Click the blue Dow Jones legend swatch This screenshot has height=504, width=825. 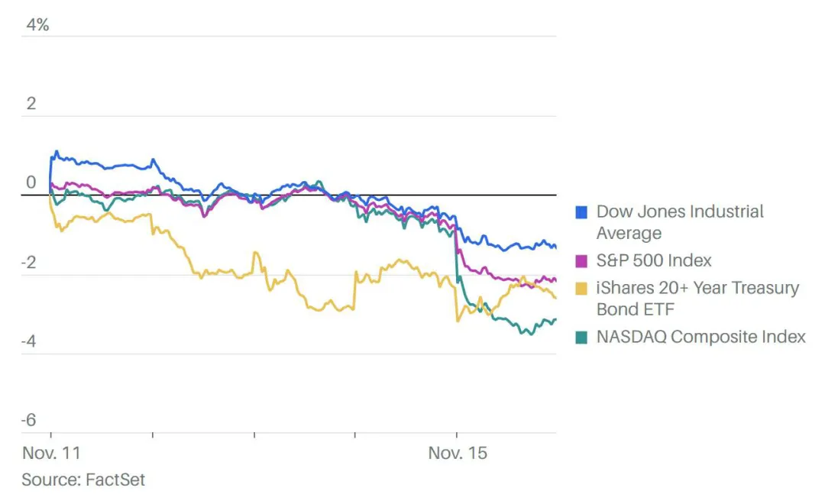(581, 212)
